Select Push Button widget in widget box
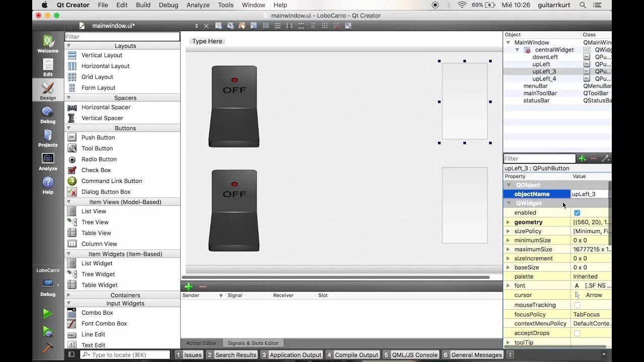This screenshot has width=644, height=362. pyautogui.click(x=98, y=137)
